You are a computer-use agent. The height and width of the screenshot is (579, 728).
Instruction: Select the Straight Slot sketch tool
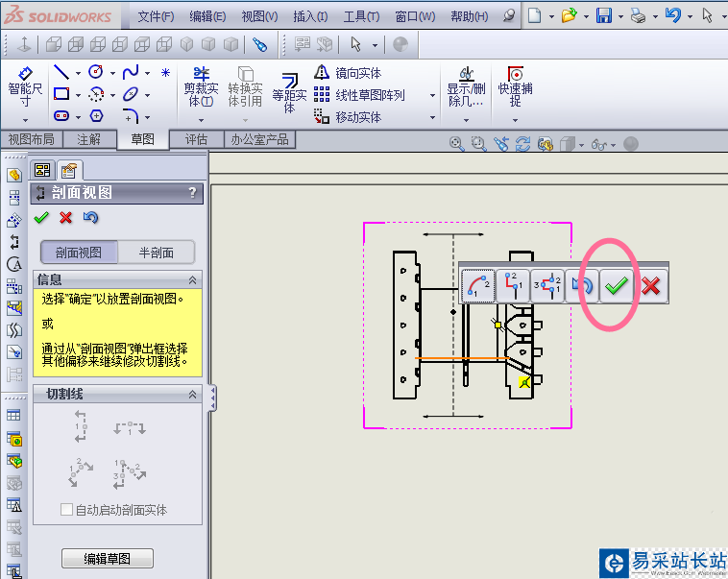coord(61,115)
